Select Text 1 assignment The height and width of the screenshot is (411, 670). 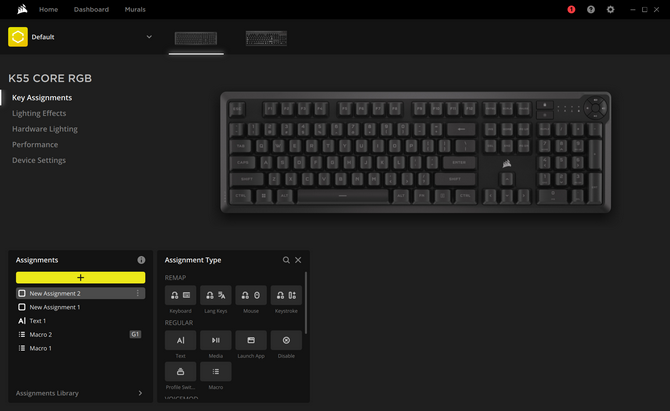(80, 321)
